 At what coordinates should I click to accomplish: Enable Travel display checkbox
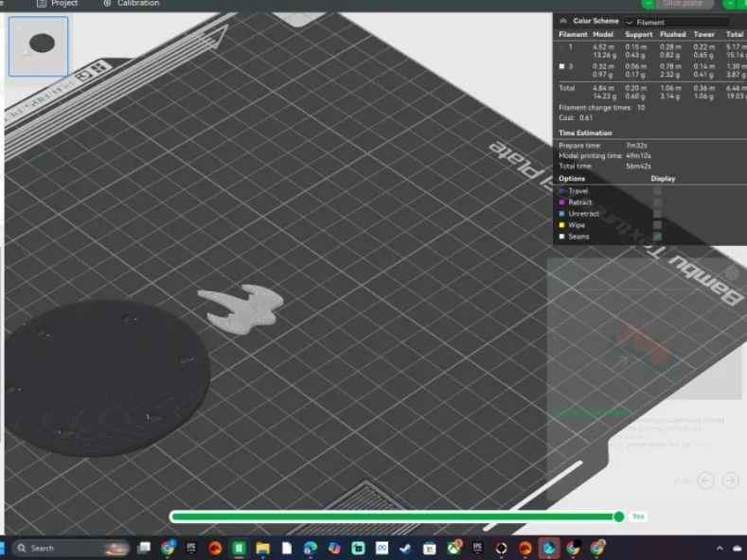[657, 191]
